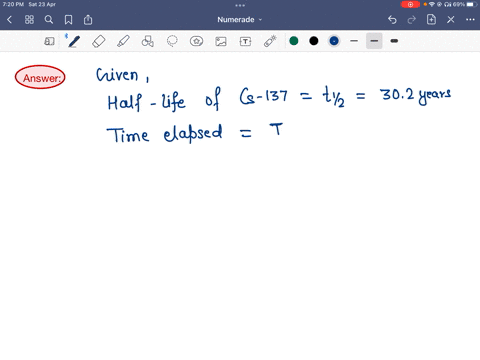This screenshot has width=480, height=360.
Task: Toggle the read-only mode icon
Action: (49, 41)
